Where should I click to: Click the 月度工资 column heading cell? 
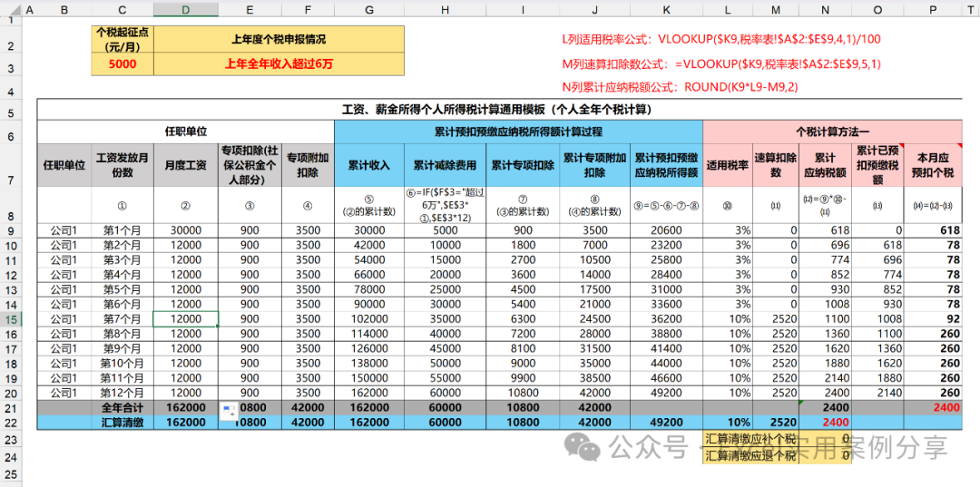(186, 165)
